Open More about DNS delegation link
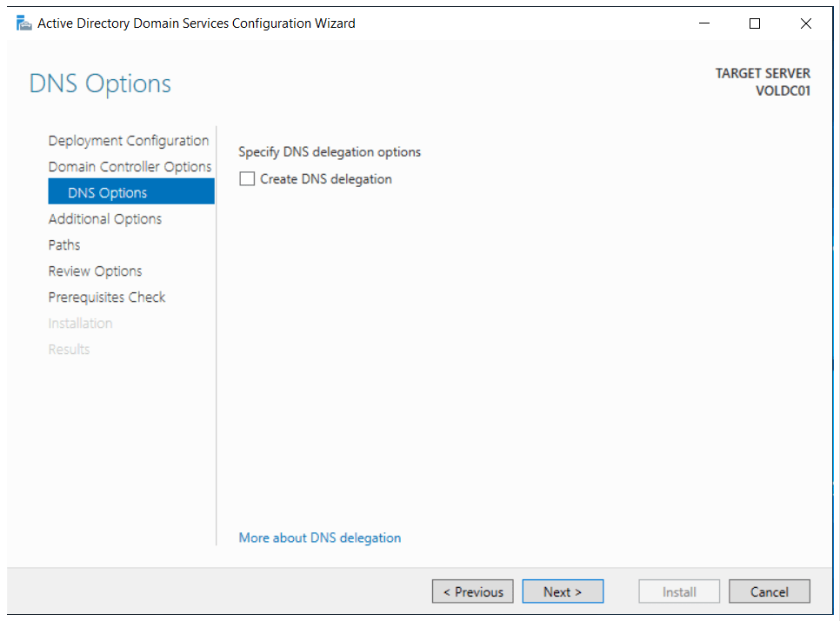 coord(319,538)
